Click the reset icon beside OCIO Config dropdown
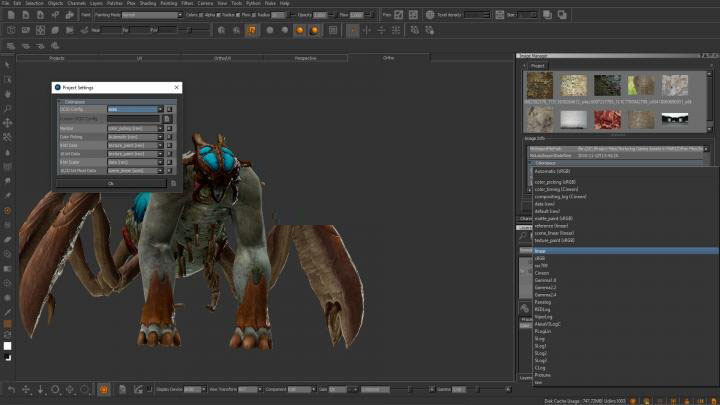This screenshot has width=720, height=405. [x=169, y=110]
